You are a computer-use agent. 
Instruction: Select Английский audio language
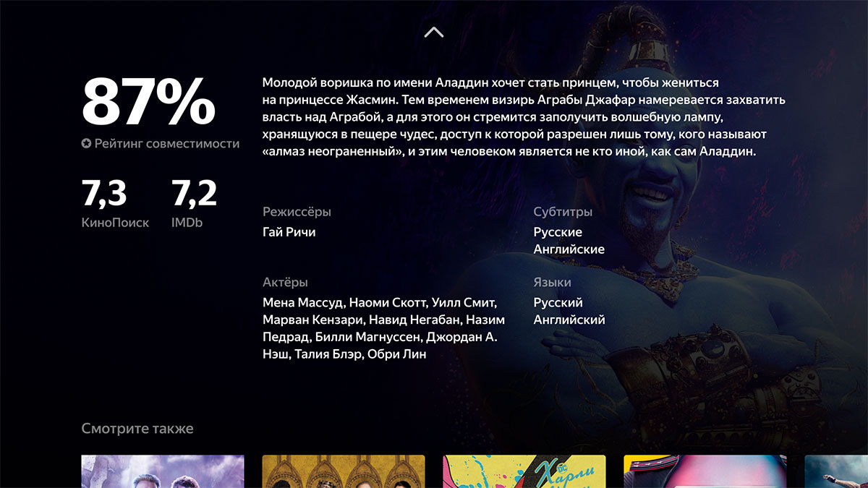point(569,320)
